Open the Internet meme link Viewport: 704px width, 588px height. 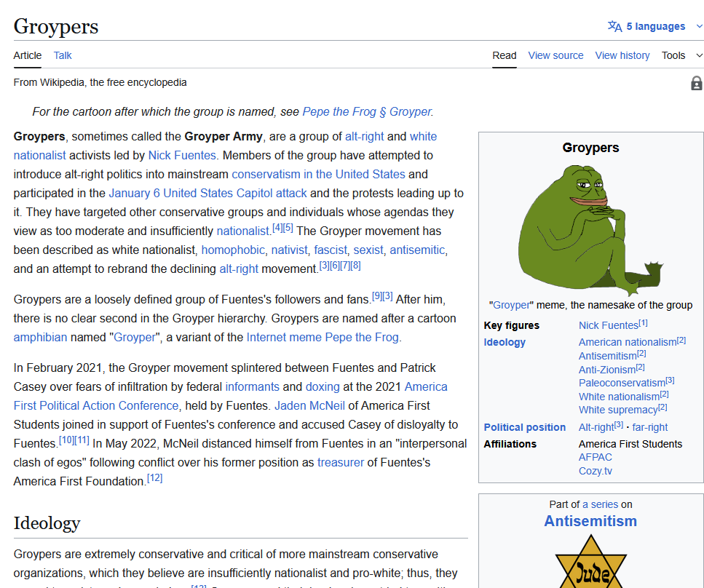[x=284, y=337]
